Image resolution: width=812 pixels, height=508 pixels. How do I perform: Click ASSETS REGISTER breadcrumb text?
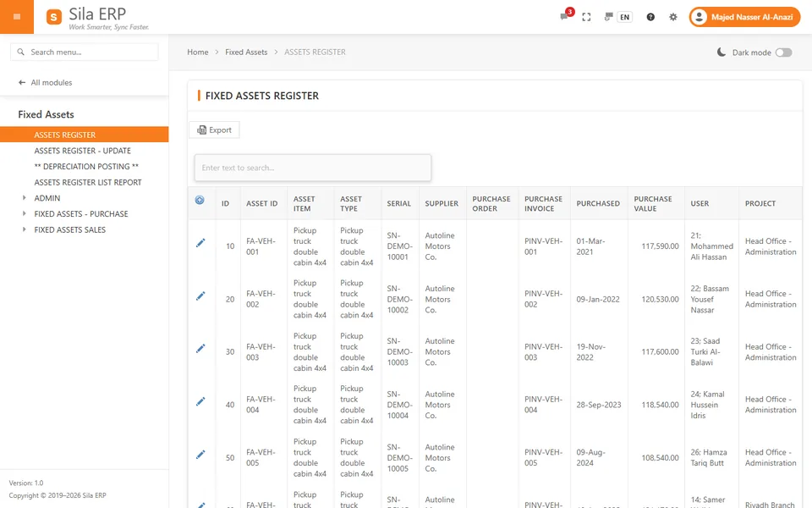[x=315, y=52]
